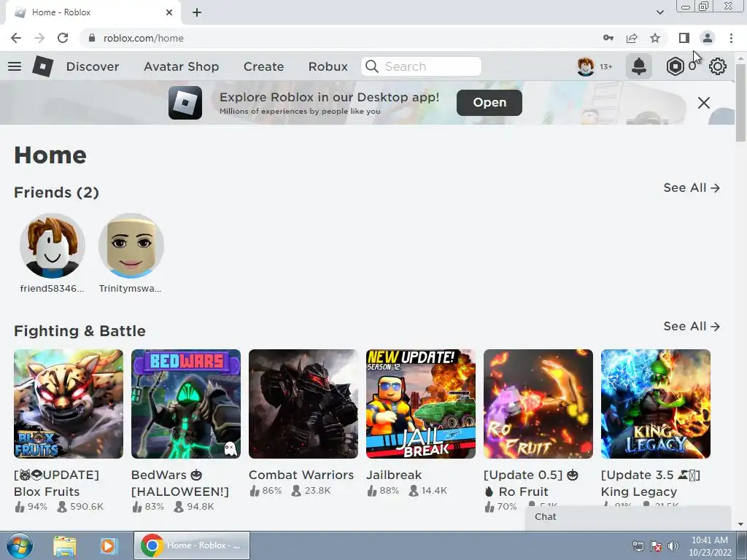
Task: See all friends
Action: point(692,187)
